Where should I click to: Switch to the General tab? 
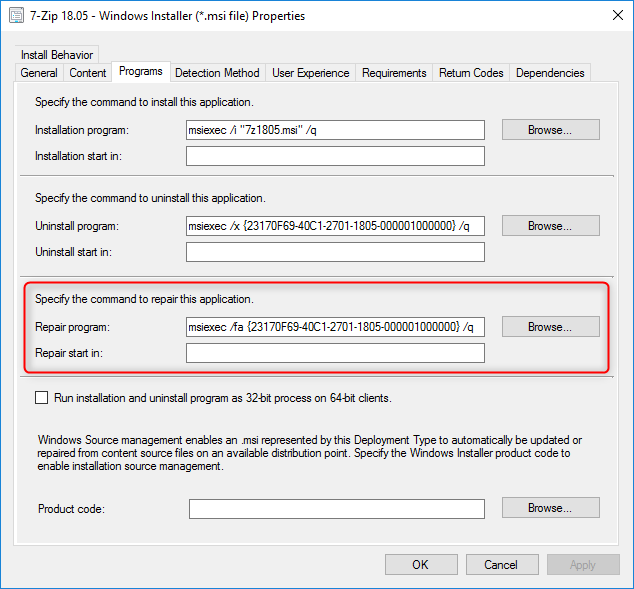click(x=39, y=73)
